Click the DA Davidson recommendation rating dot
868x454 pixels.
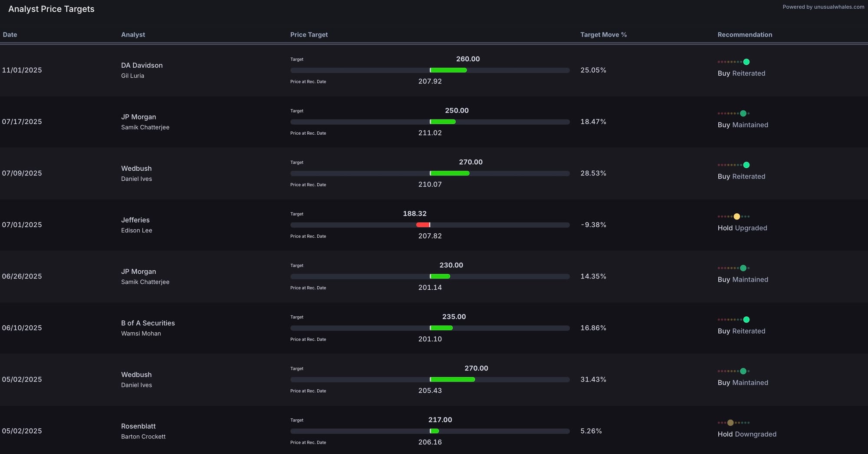click(x=746, y=62)
